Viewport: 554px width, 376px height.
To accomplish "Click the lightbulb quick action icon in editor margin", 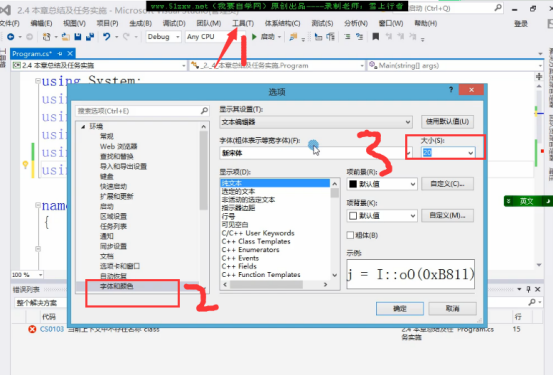I will click(25, 164).
